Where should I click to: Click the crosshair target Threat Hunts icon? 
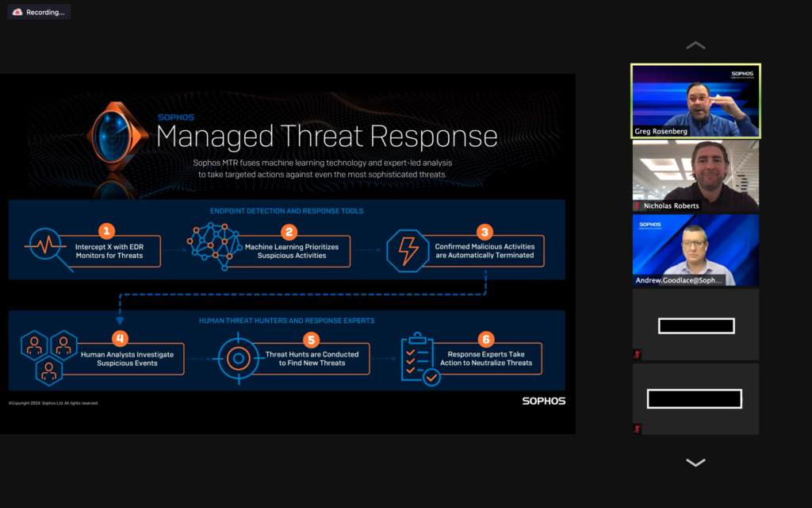[x=239, y=358]
